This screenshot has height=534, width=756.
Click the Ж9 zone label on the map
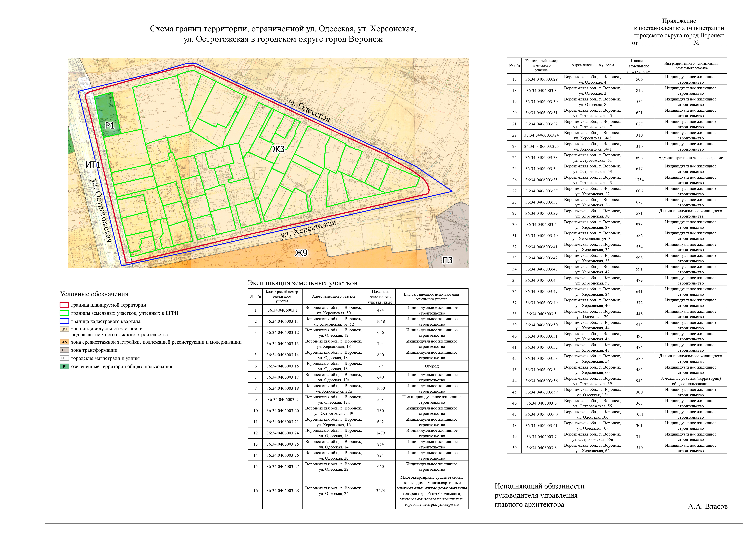(x=301, y=253)
